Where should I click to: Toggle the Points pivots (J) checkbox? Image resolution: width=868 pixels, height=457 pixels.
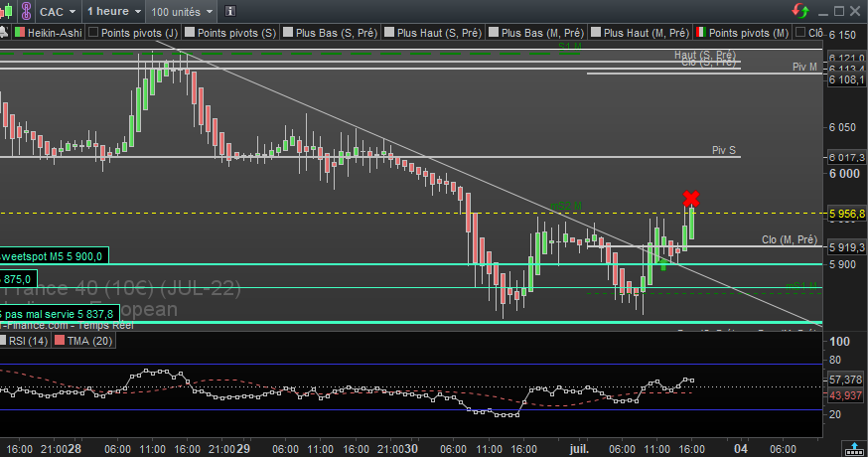pos(93,32)
